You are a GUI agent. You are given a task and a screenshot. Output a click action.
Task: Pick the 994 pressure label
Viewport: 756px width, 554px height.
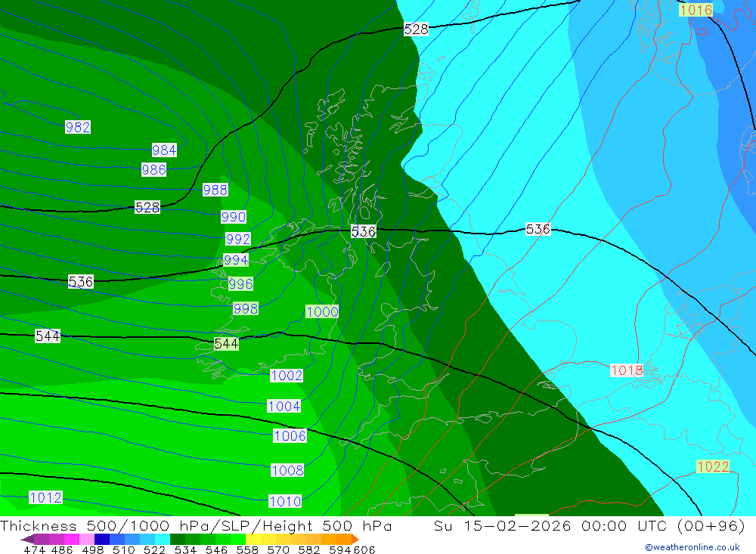pyautogui.click(x=236, y=260)
